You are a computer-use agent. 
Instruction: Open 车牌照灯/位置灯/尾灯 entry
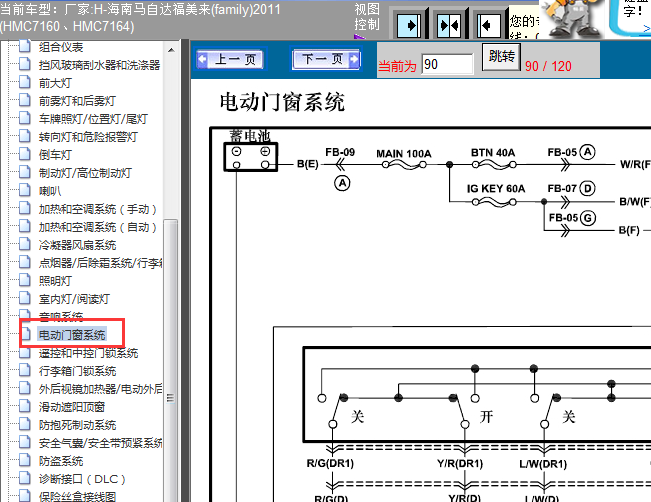click(93, 119)
